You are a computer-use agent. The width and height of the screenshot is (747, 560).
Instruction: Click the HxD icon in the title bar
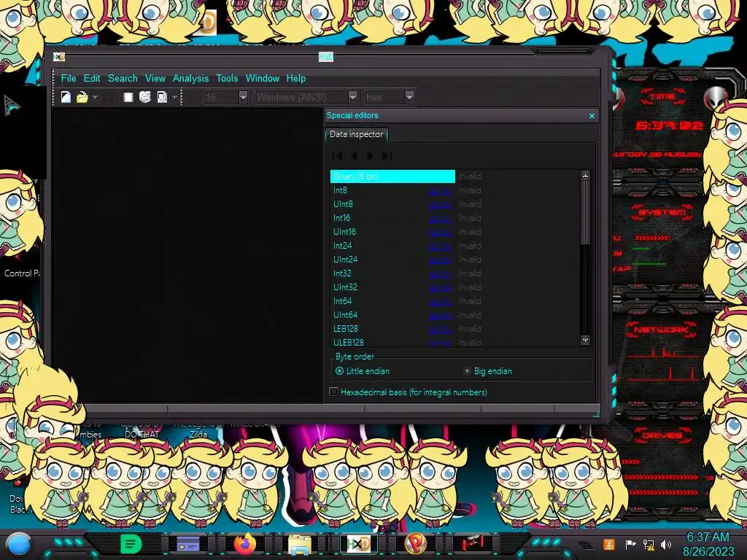click(x=59, y=57)
